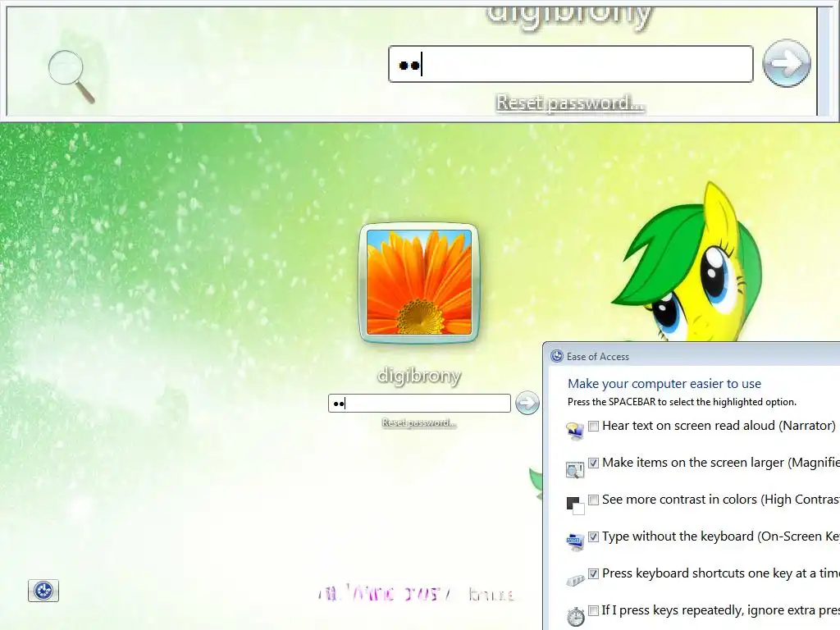Click the High Contrast squares icon
The width and height of the screenshot is (840, 630).
575,505
